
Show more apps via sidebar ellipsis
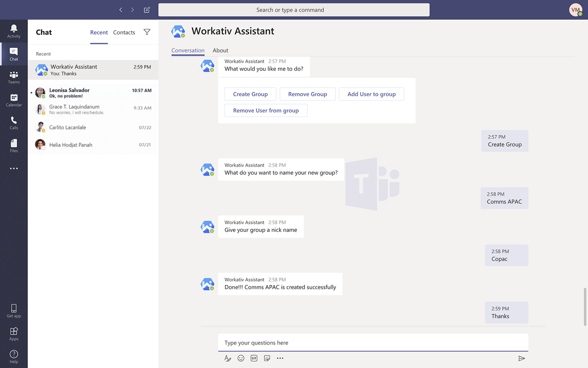pos(14,169)
